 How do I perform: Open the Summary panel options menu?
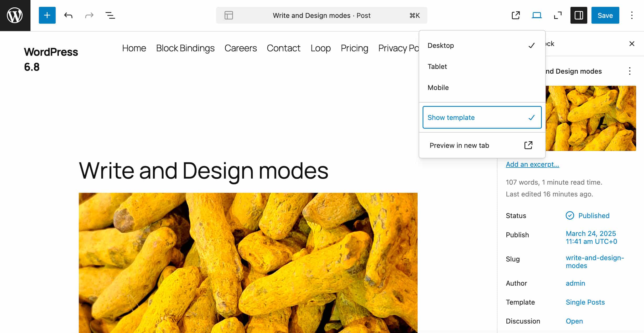click(630, 71)
